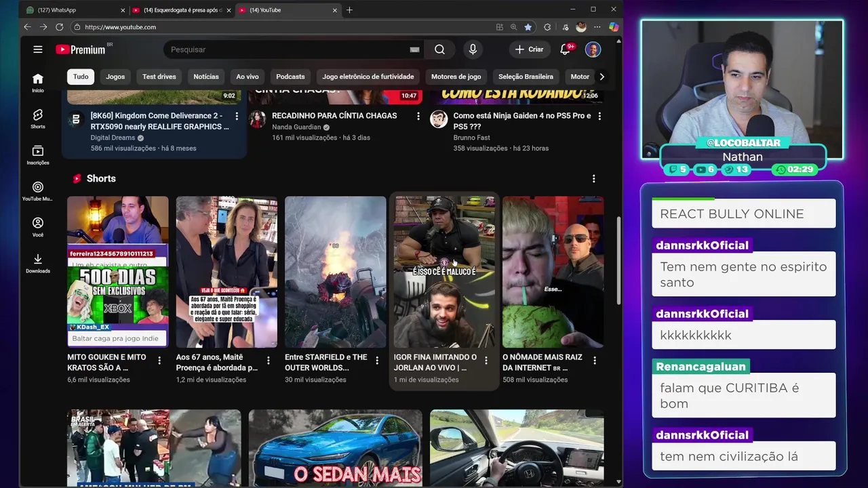Image resolution: width=868 pixels, height=488 pixels.
Task: Open Inscrições in the sidebar
Action: tap(38, 155)
